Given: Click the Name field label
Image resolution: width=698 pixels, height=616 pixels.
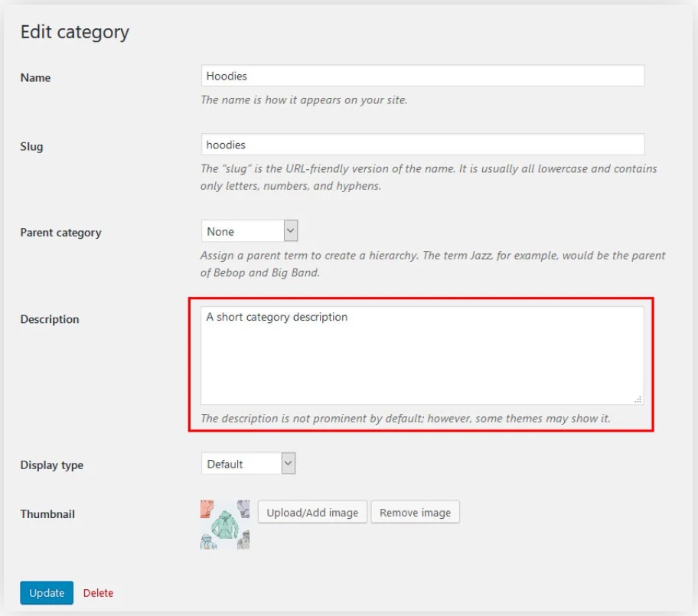Looking at the screenshot, I should (x=35, y=77).
